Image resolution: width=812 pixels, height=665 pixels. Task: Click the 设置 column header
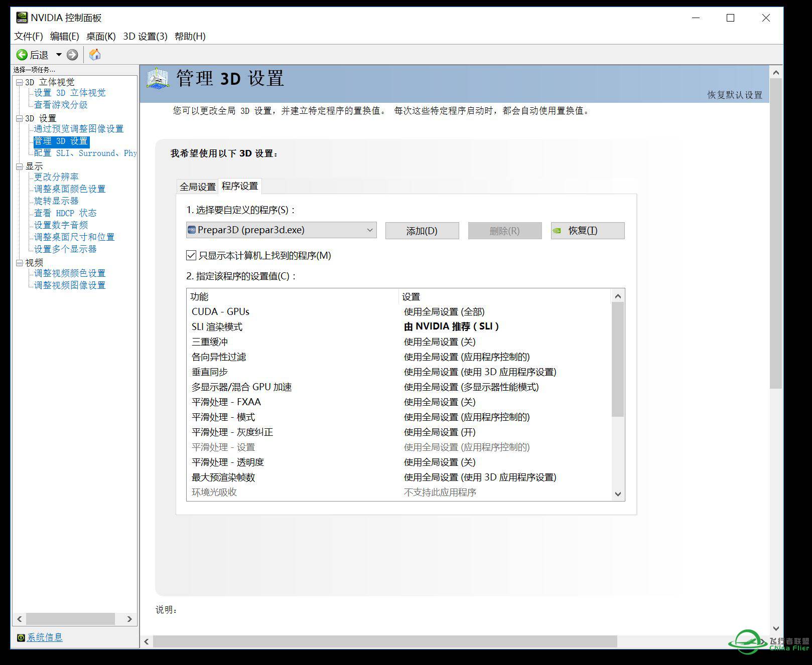[x=505, y=297]
